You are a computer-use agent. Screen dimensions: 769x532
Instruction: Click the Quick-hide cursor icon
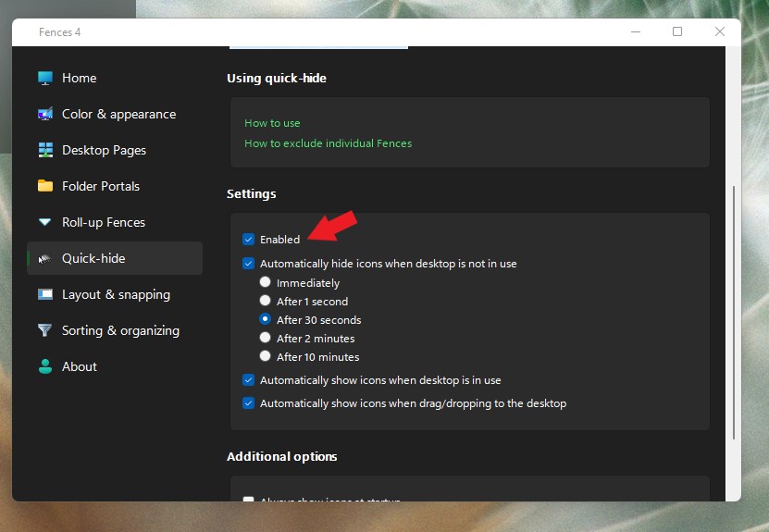tap(45, 258)
